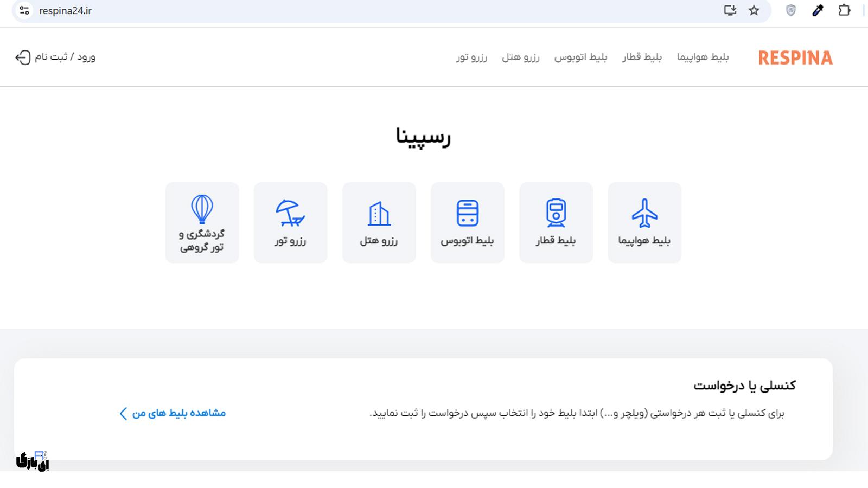Image resolution: width=868 pixels, height=488 pixels.
Task: Open the hotel reservation building icon
Action: [x=379, y=214]
